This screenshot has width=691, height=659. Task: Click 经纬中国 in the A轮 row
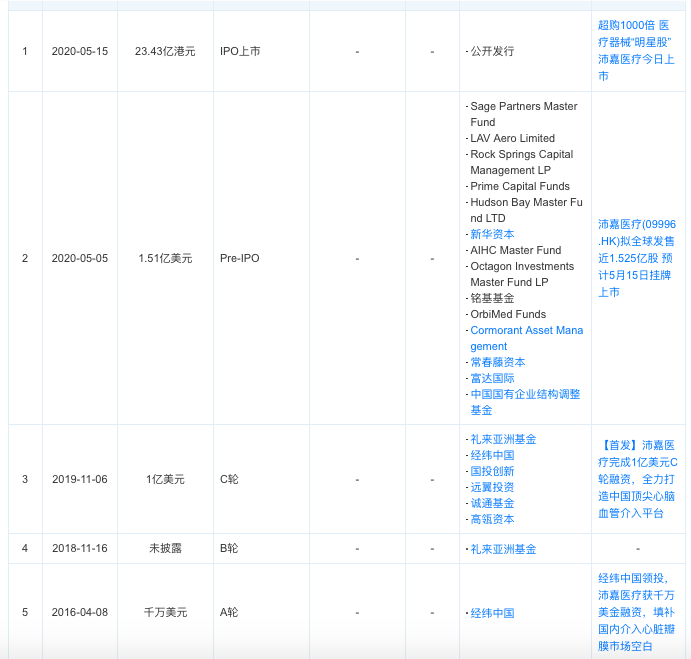[492, 613]
